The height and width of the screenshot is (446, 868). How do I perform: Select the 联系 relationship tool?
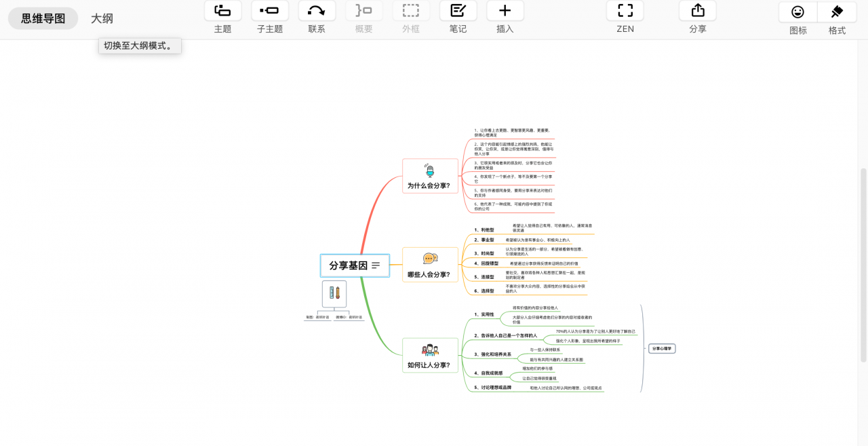(x=317, y=11)
